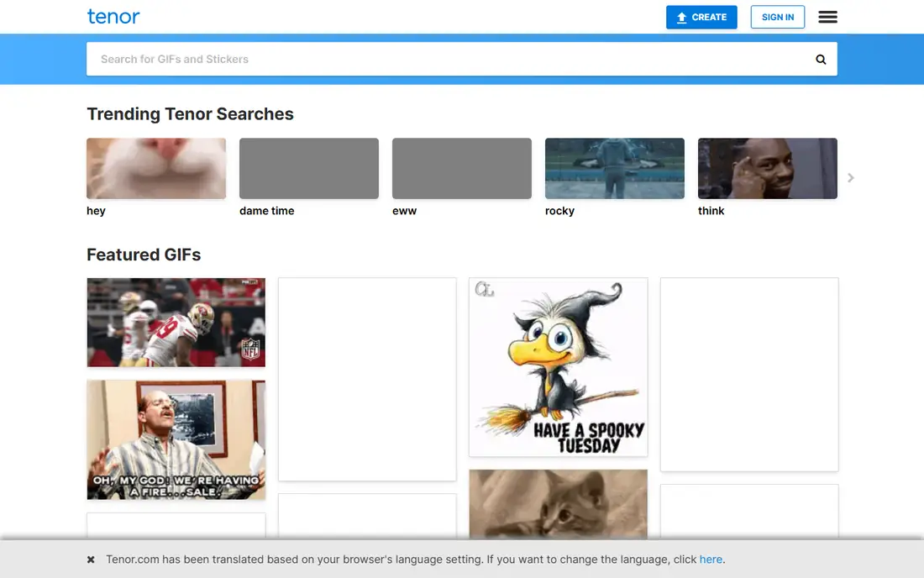Open the NFL football featured GIF
The width and height of the screenshot is (924, 578).
click(176, 323)
